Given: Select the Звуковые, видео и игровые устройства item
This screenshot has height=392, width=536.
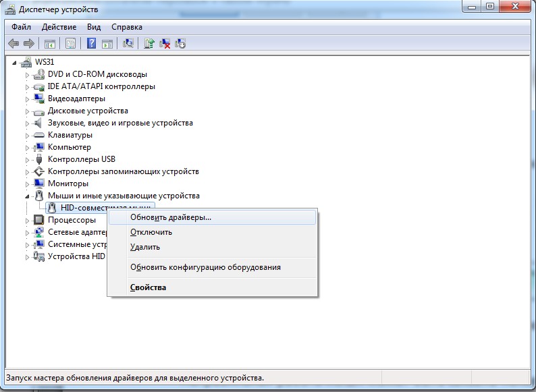Looking at the screenshot, I should (120, 123).
